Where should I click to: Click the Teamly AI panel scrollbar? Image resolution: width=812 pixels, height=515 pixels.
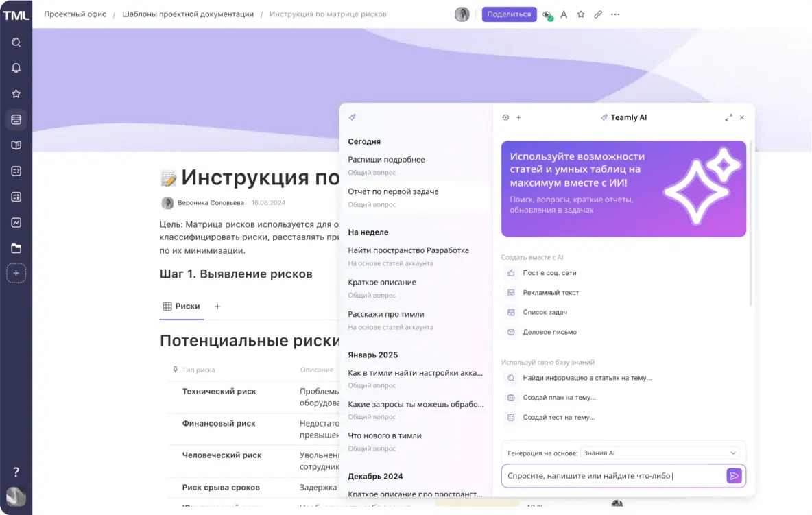[750, 223]
